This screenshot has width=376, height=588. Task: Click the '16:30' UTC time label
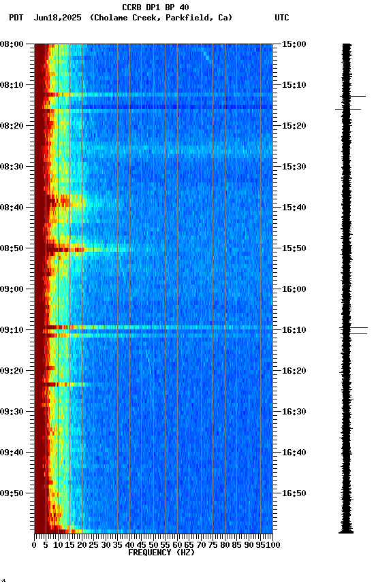pyautogui.click(x=294, y=412)
